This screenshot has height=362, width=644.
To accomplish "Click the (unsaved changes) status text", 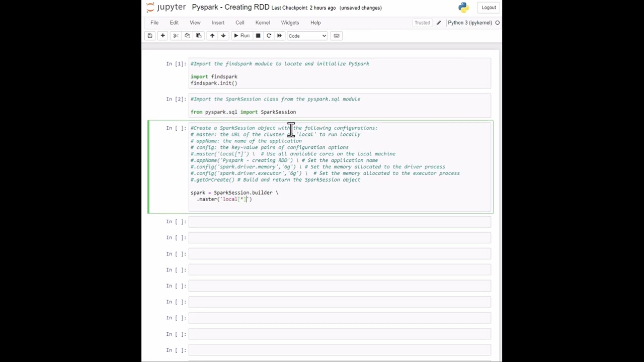I will 361,8.
